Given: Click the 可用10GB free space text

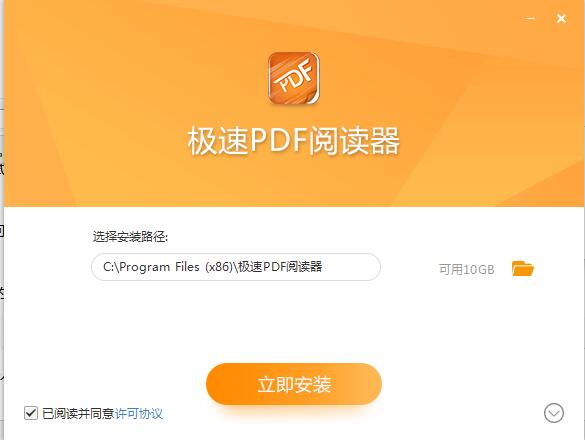Looking at the screenshot, I should tap(466, 269).
